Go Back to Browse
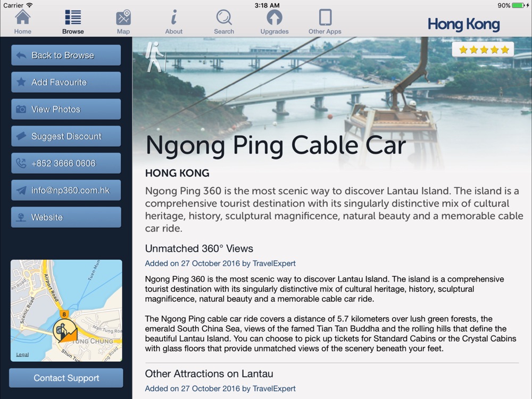This screenshot has height=399, width=532. (66, 55)
